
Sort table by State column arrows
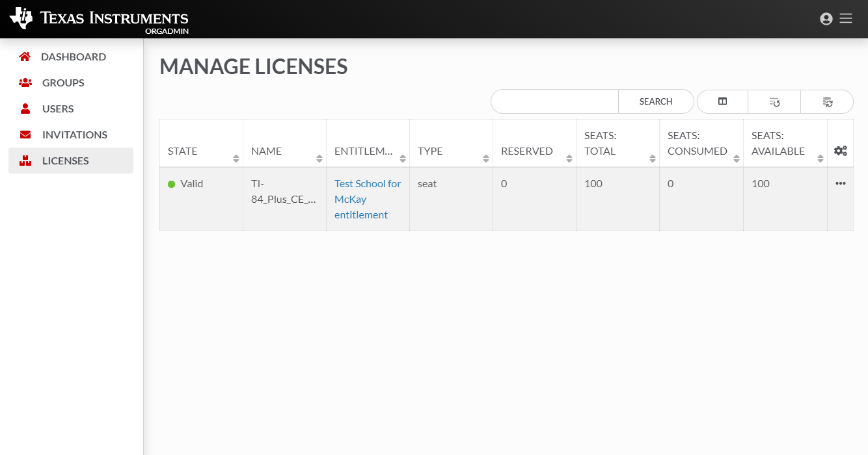pyautogui.click(x=236, y=158)
